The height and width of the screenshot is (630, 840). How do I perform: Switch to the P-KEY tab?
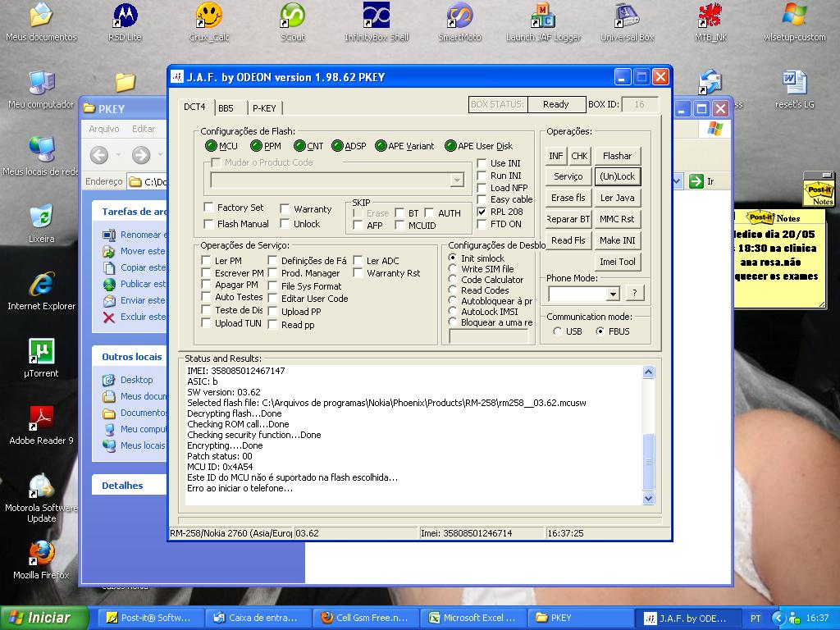tap(265, 108)
